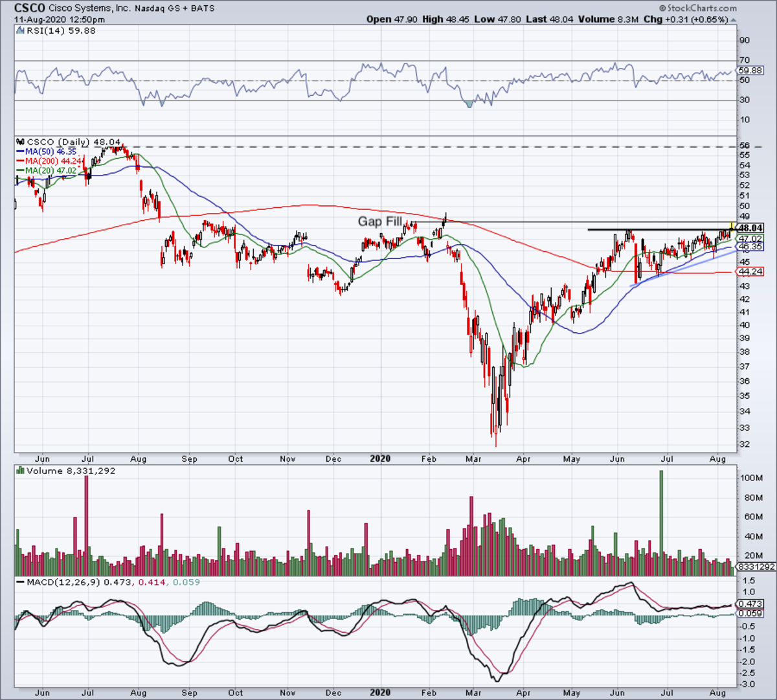Viewport: 777px width, 700px height.
Task: Click the -2.0 label on MACD axis
Action: pos(748,661)
